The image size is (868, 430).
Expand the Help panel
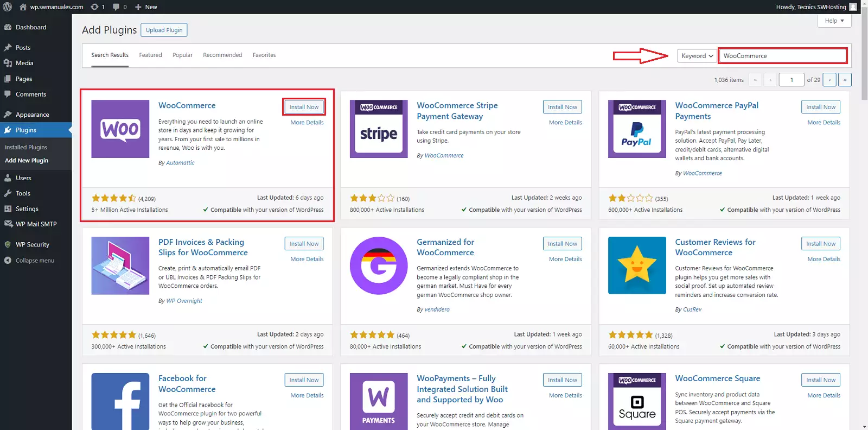[x=834, y=21]
